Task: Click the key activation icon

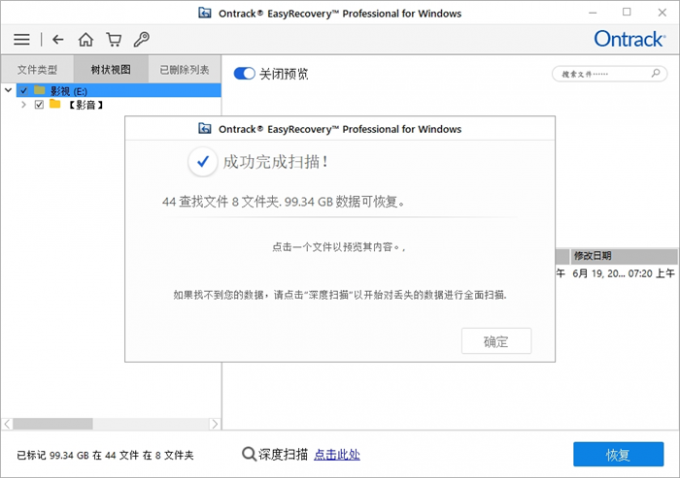Action: (141, 39)
